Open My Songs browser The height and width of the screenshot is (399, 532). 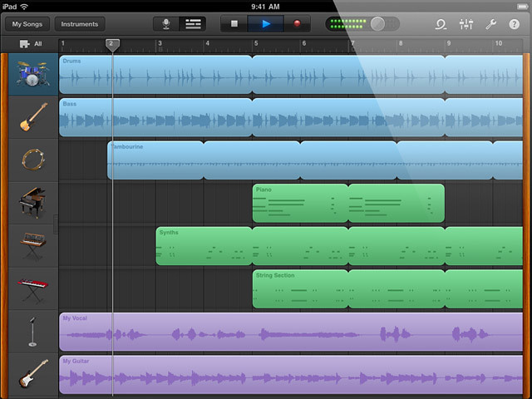[26, 24]
